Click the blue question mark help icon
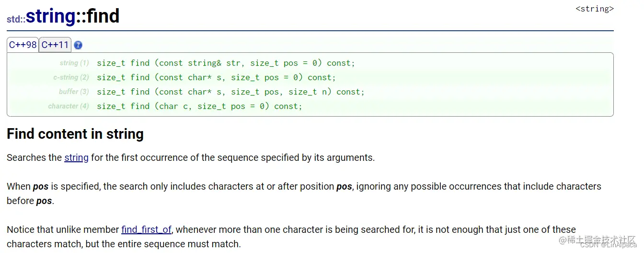Viewport: 644px width, 253px height. pos(78,45)
